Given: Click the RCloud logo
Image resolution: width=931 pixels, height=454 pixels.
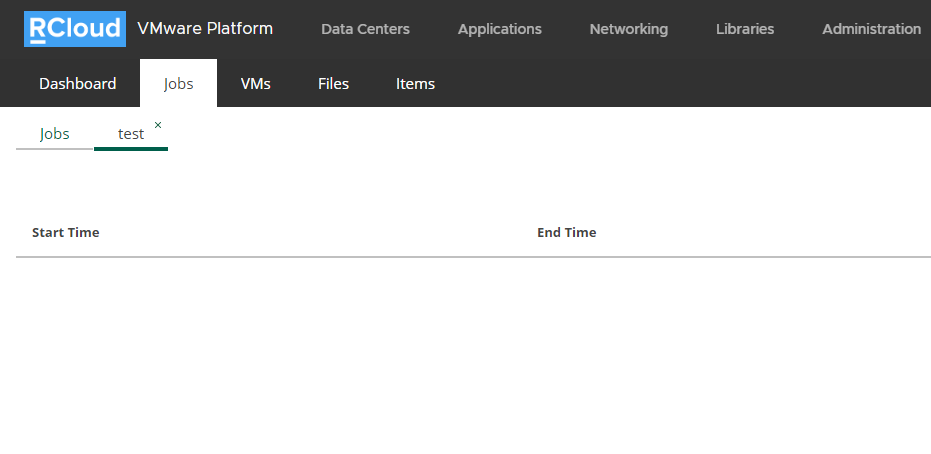Looking at the screenshot, I should [x=75, y=28].
